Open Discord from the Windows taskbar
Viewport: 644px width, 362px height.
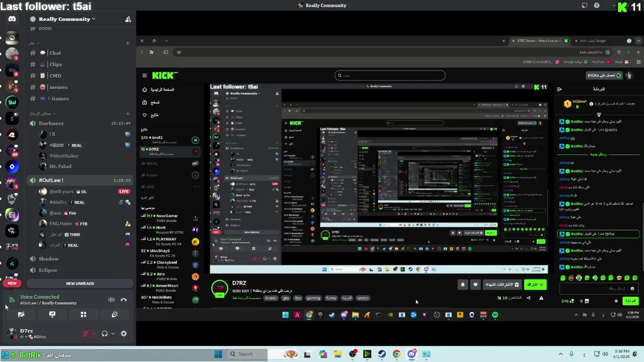[412, 354]
